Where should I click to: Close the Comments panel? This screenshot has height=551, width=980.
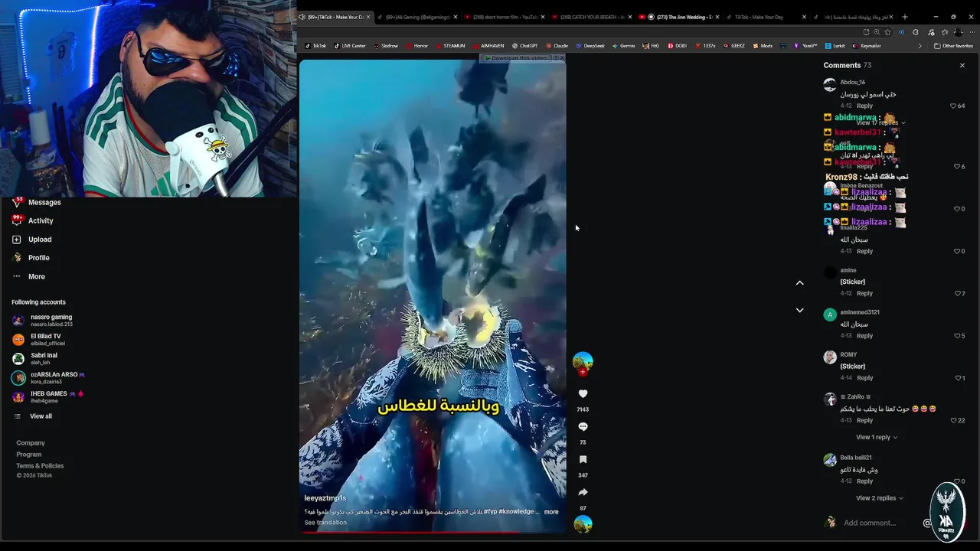pyautogui.click(x=962, y=65)
